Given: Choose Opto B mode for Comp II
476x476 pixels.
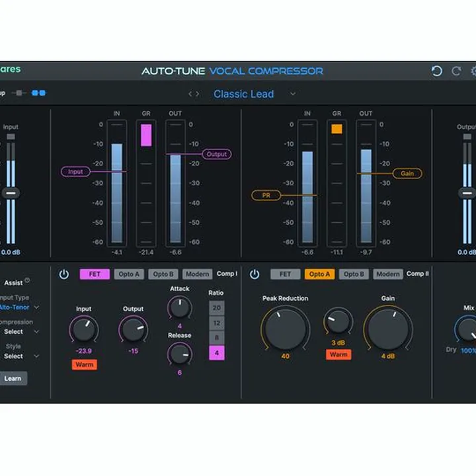Looking at the screenshot, I should (354, 274).
